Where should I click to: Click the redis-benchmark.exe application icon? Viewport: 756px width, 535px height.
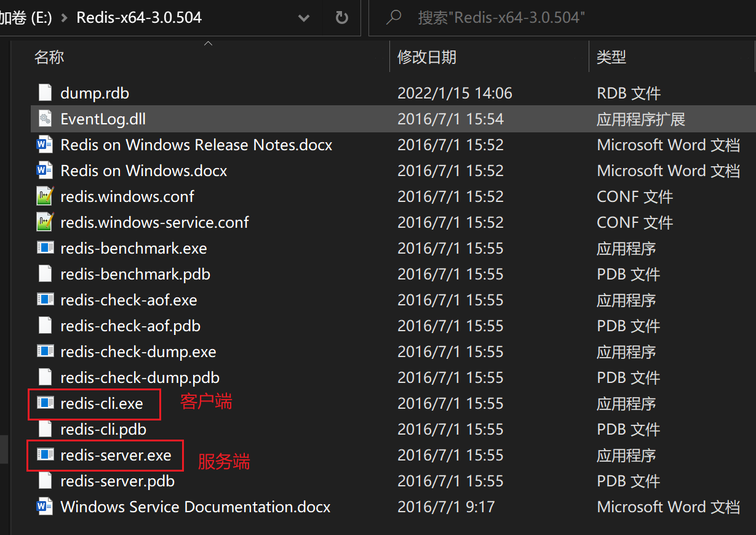tap(45, 248)
